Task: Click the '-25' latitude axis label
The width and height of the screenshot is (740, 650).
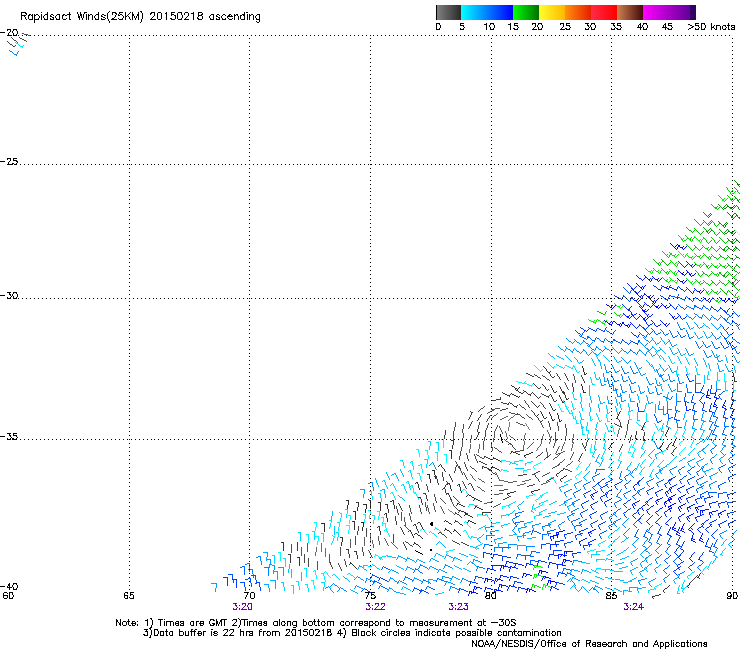Action: 9,161
